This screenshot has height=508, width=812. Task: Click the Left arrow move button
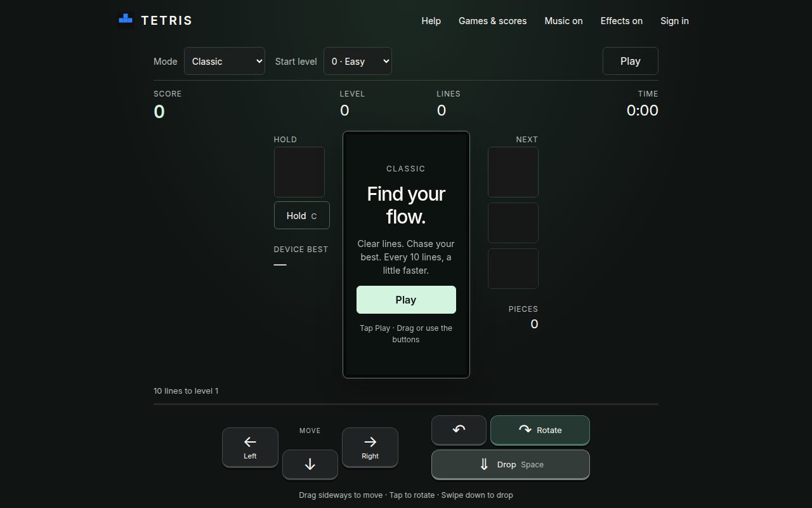click(x=250, y=447)
